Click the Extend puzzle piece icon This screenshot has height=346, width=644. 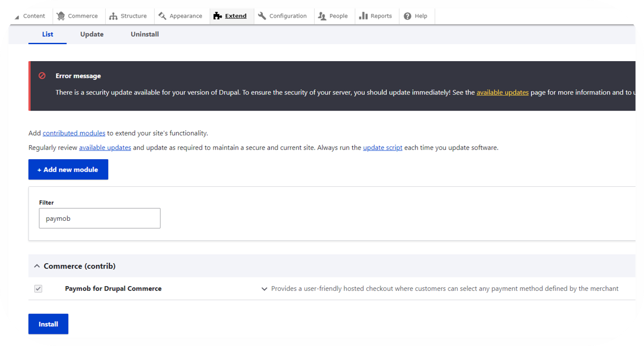pyautogui.click(x=217, y=16)
